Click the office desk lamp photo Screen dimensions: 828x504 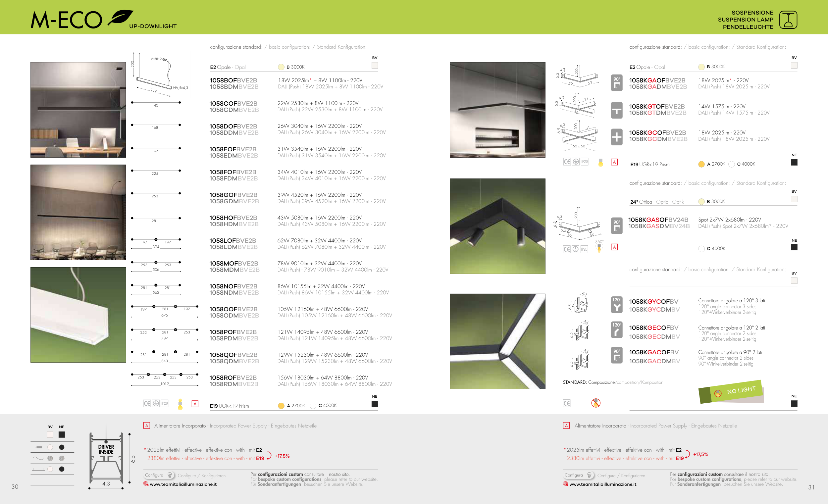point(78,110)
